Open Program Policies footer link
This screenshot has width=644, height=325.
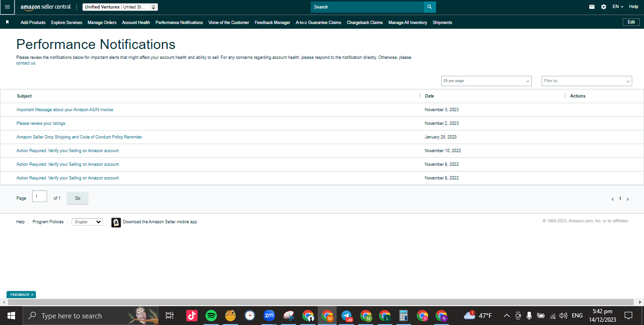48,222
